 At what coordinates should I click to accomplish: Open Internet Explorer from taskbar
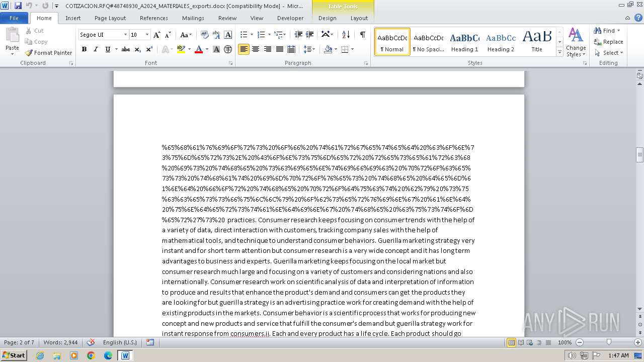[40, 355]
